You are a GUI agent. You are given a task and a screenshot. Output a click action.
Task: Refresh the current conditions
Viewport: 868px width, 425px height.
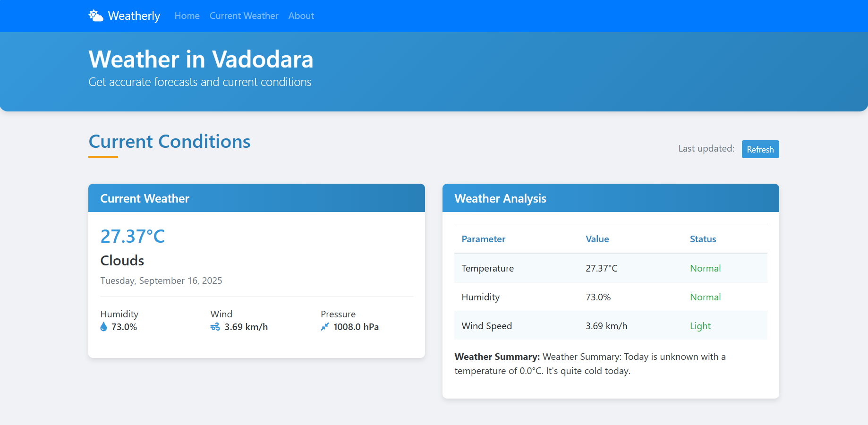pos(760,149)
